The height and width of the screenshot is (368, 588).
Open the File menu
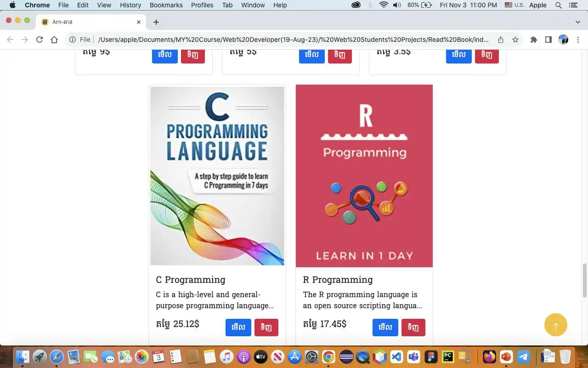pyautogui.click(x=63, y=5)
